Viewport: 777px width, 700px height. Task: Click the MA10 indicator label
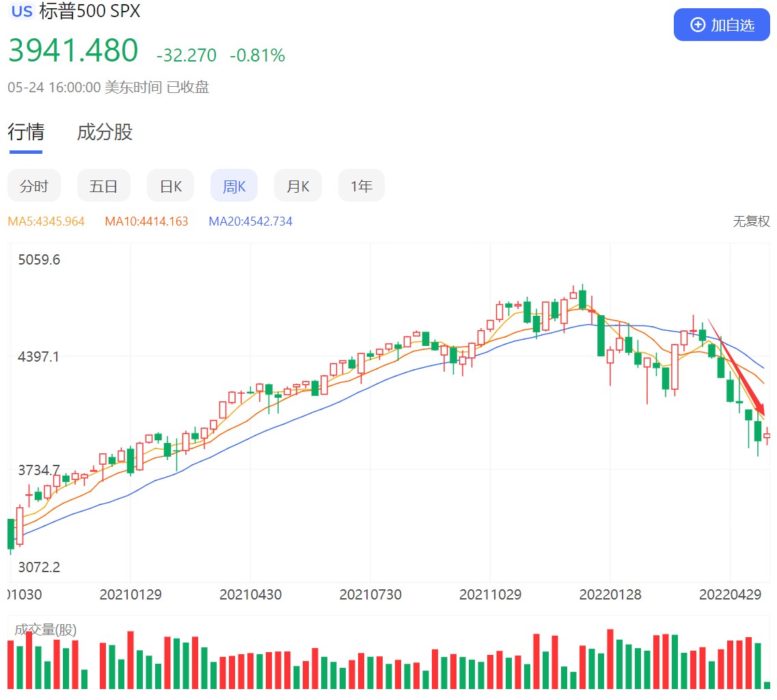pos(146,221)
